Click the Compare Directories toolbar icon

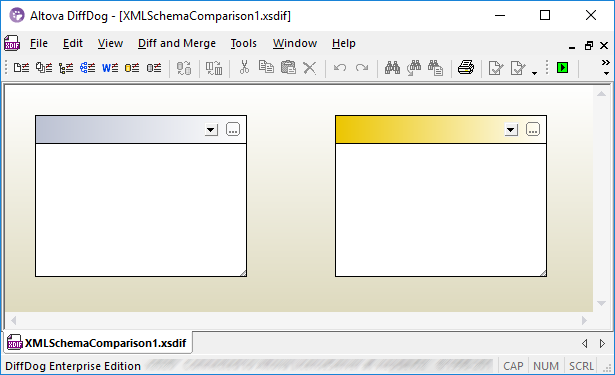(44, 68)
